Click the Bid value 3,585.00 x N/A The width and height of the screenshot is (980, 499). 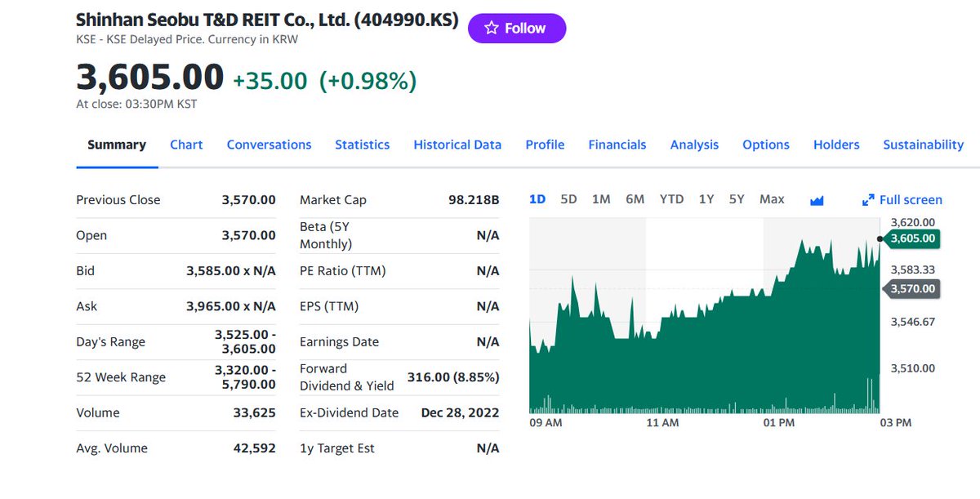(x=231, y=271)
